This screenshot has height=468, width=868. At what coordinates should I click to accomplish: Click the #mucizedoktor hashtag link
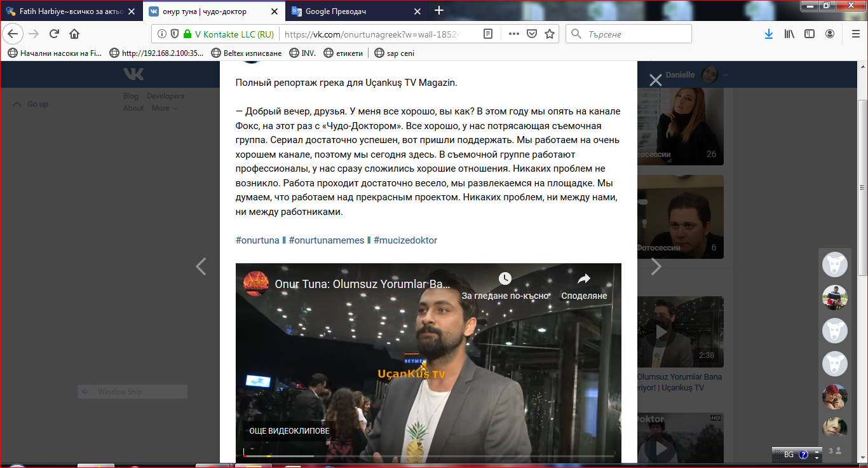click(x=405, y=240)
